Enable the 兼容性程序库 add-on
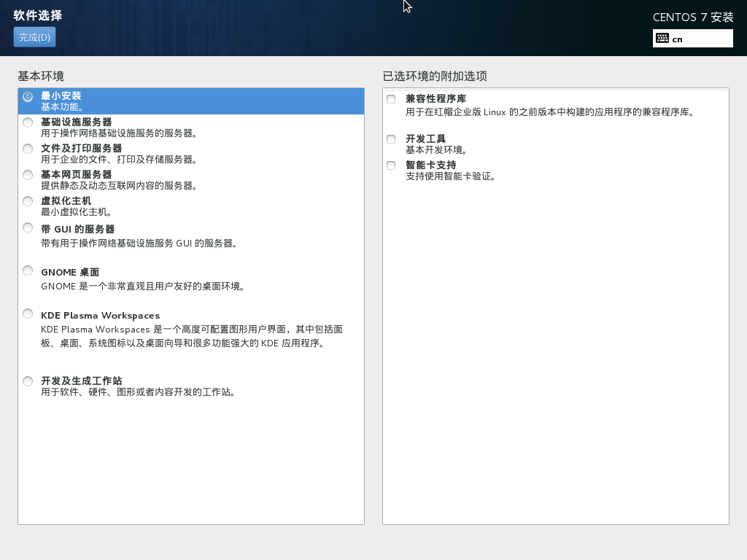Viewport: 747px width, 560px height. [390, 98]
